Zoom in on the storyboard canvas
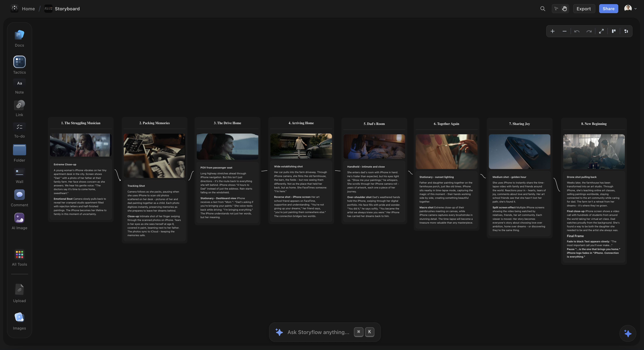Image resolution: width=644 pixels, height=350 pixels. [x=553, y=31]
